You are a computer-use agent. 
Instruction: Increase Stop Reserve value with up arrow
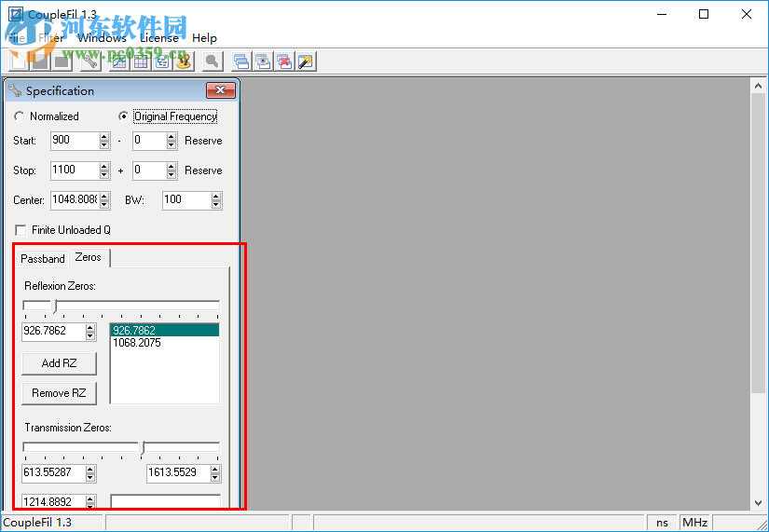pos(172,167)
